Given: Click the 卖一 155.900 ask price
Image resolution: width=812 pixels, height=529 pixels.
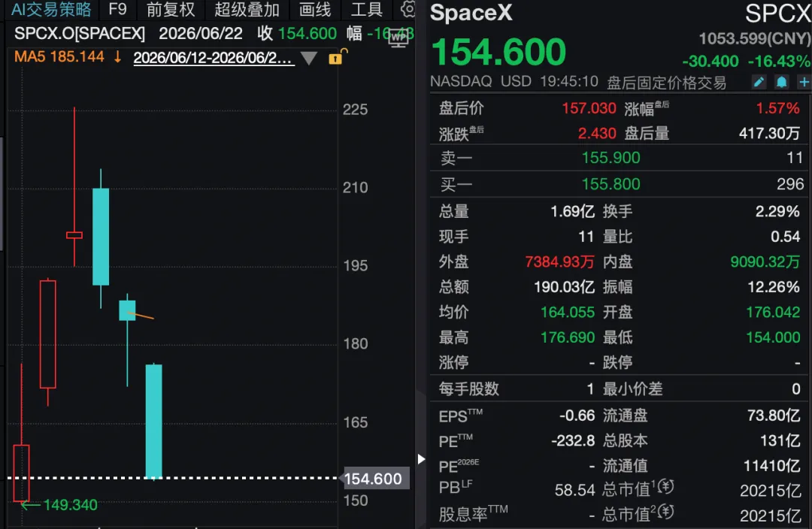Looking at the screenshot, I should tap(611, 157).
